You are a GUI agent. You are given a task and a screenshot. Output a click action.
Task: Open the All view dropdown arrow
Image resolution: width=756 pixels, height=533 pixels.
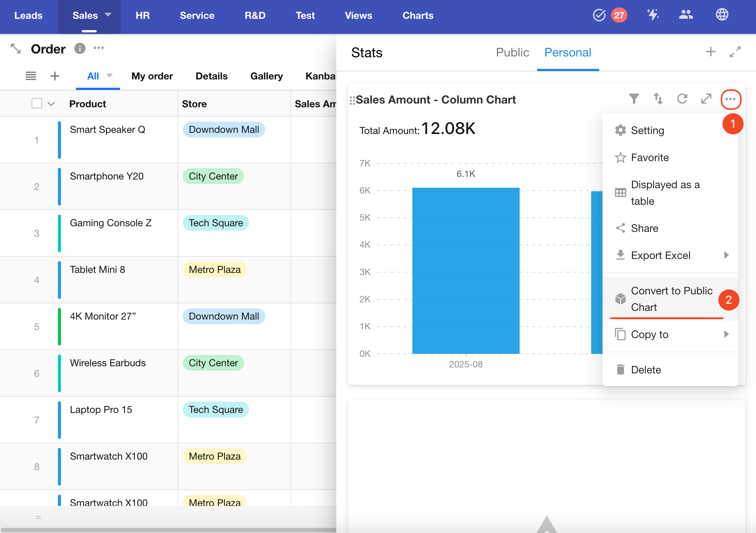(x=110, y=76)
